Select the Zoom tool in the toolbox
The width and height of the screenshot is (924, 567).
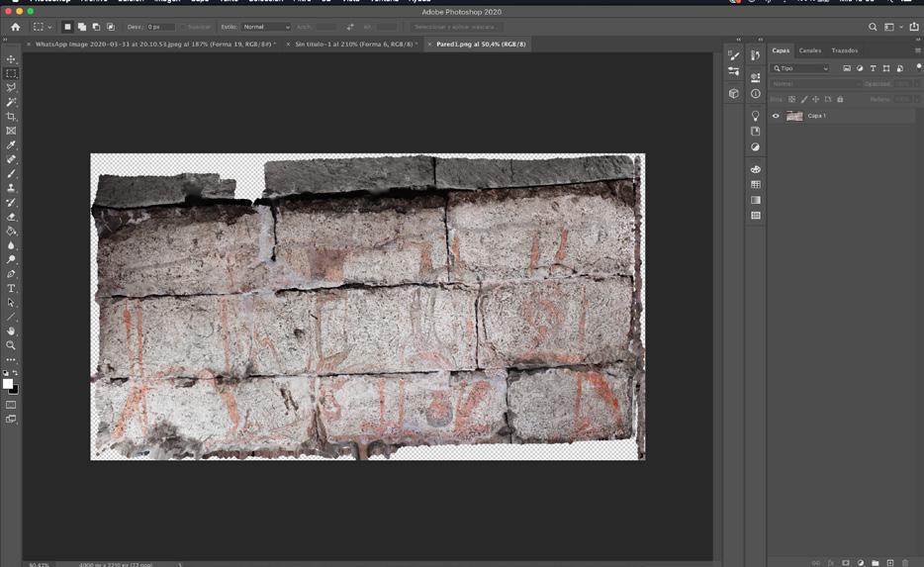point(11,345)
